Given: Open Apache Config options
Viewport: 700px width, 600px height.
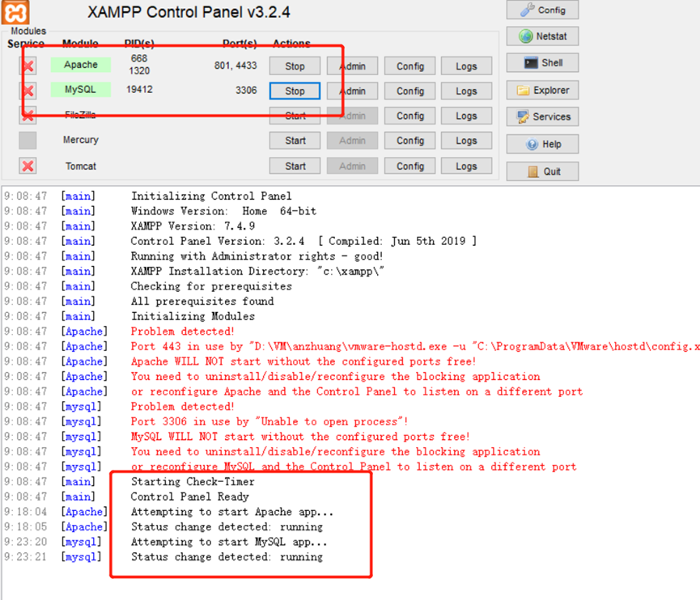Looking at the screenshot, I should click(409, 65).
